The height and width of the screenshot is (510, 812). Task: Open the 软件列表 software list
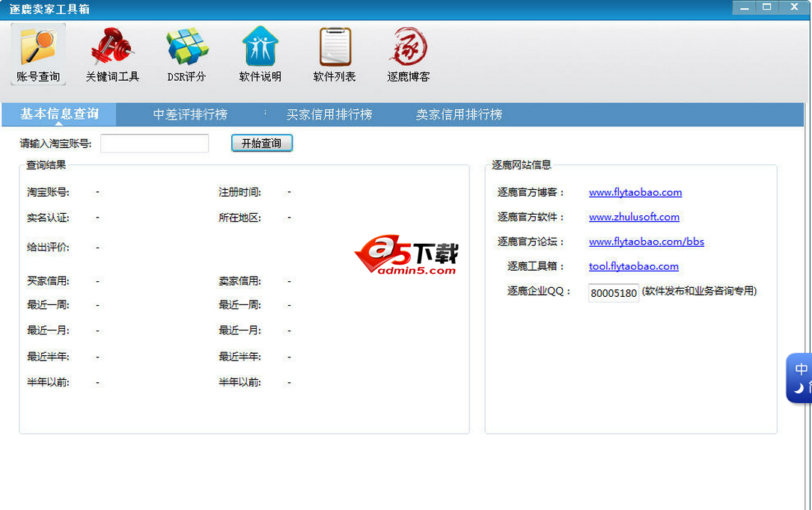[335, 55]
